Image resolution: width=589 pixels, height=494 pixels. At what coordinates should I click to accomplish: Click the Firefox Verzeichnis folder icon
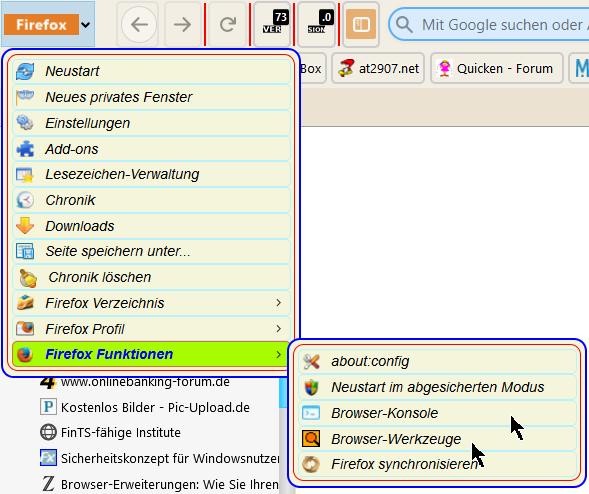tap(25, 303)
